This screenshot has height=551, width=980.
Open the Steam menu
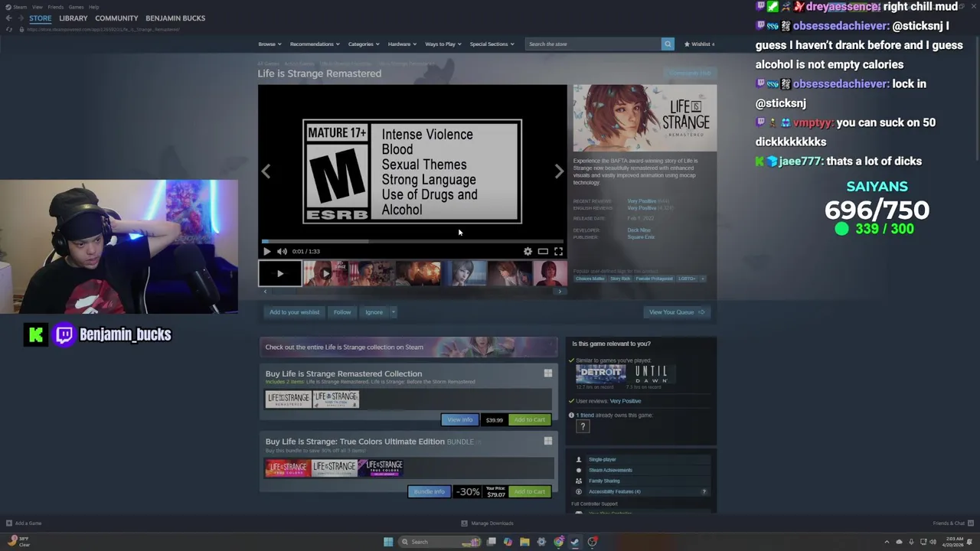click(19, 7)
